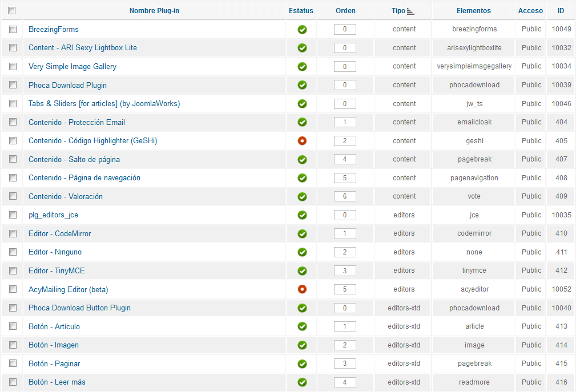
Task: Toggle status of Phoca Download Button Plugin
Action: coord(302,308)
